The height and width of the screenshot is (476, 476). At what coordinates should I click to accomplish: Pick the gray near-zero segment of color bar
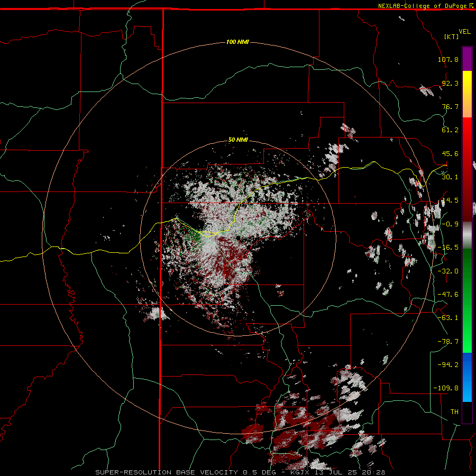coord(467,235)
